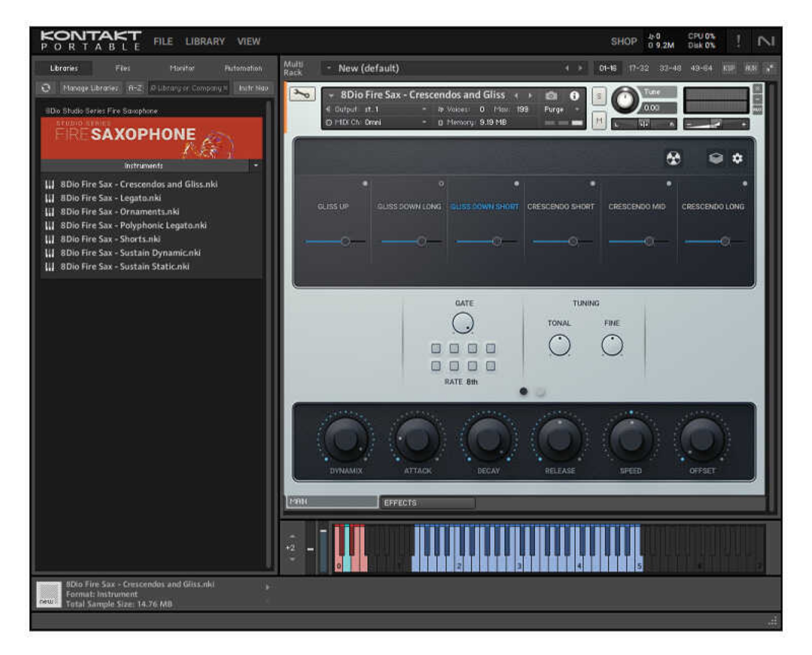Click the Tune knob

tap(625, 100)
